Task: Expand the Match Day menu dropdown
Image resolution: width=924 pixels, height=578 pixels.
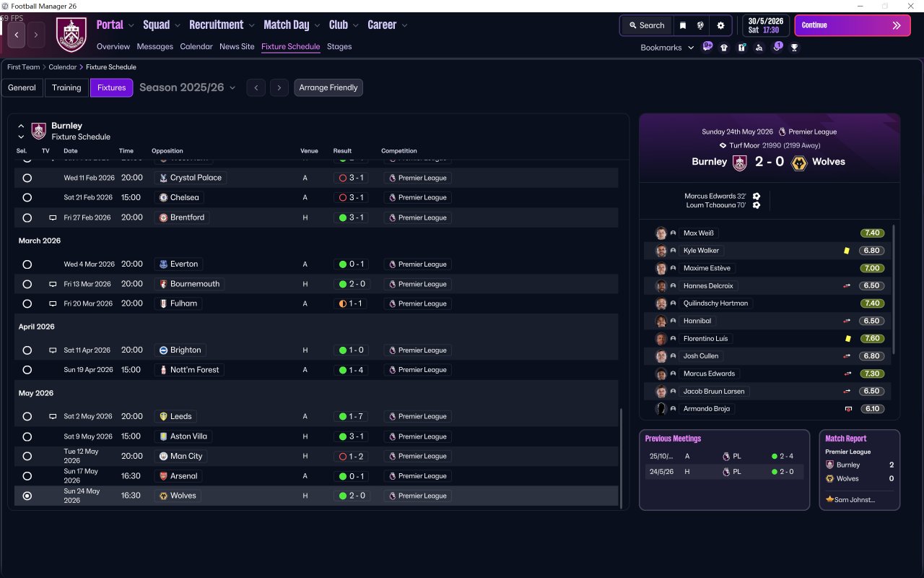Action: pos(318,25)
